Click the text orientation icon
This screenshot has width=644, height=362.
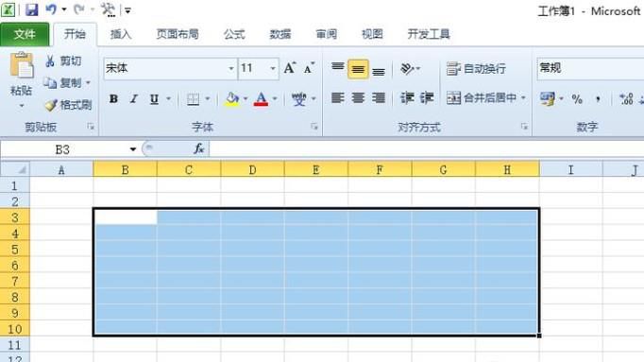[x=407, y=68]
